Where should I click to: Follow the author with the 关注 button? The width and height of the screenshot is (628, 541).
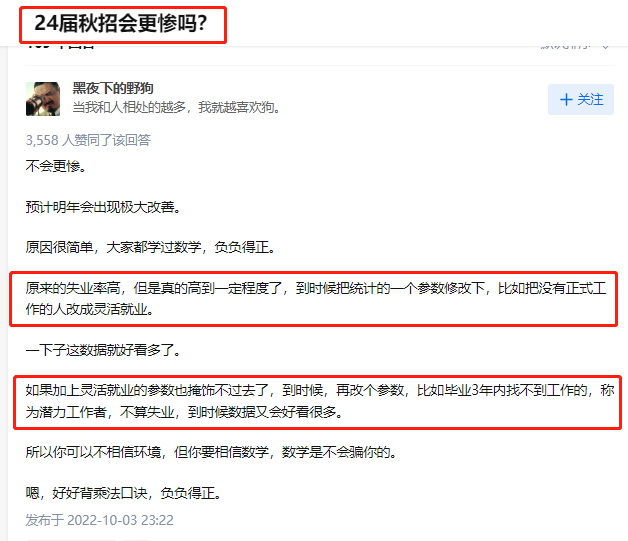581,99
